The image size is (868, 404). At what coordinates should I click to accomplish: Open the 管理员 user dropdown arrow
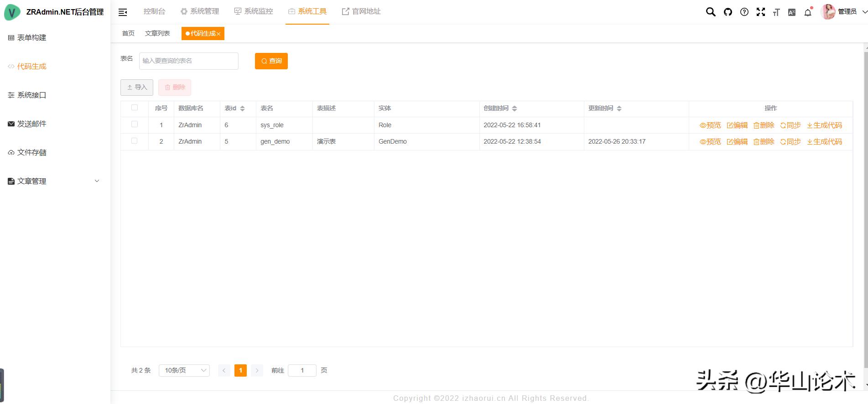tap(864, 12)
